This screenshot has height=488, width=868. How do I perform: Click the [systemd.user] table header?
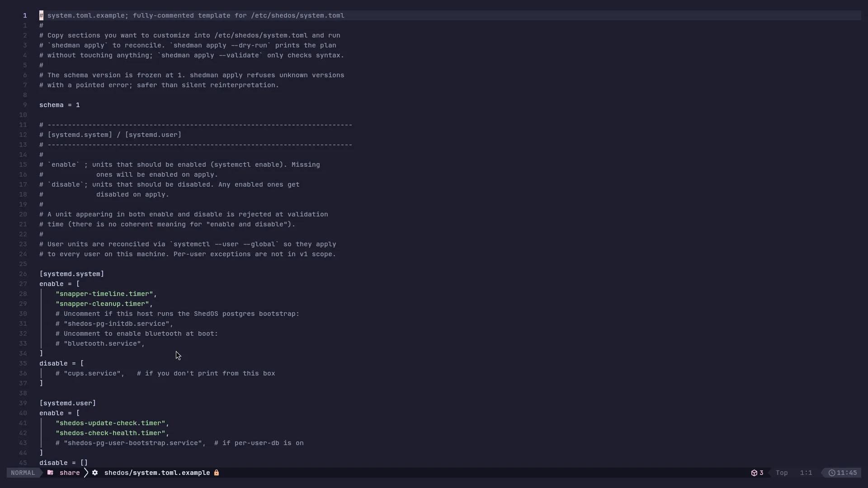(x=68, y=403)
